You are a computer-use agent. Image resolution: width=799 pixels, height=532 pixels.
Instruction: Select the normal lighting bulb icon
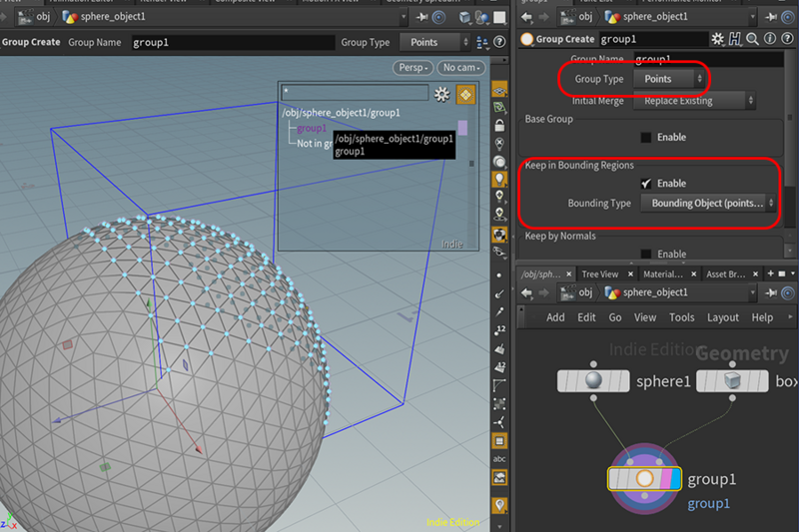(499, 180)
